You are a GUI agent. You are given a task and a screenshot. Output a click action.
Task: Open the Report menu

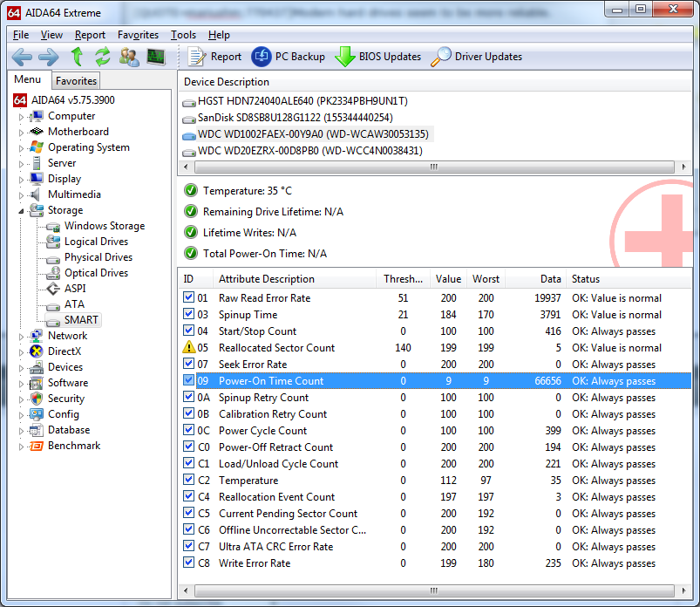pos(90,35)
